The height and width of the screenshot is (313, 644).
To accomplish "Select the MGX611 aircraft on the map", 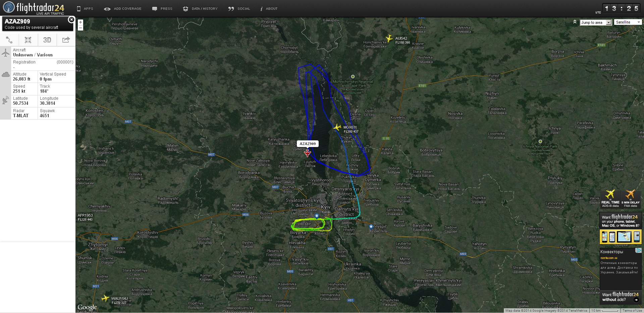I will coord(337,127).
